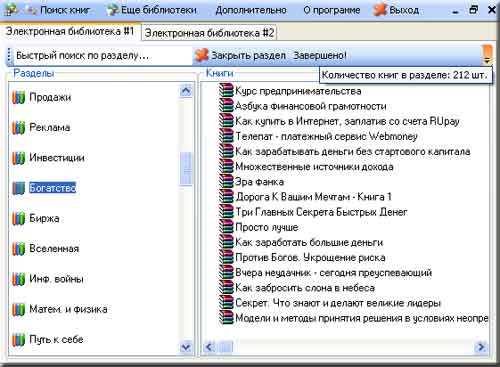Select book Как купить в Интернет via RUpay
Screen dimensions: 500x367
click(x=347, y=121)
